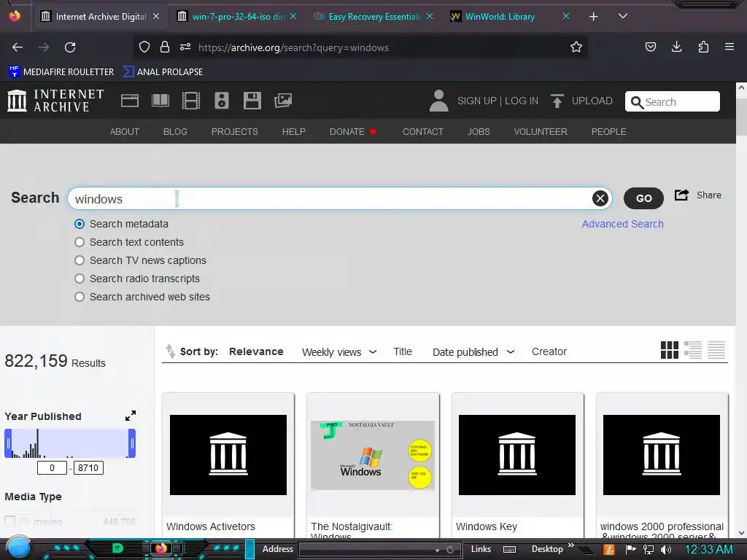
Task: Open the Internet Archive images icon
Action: click(x=283, y=101)
